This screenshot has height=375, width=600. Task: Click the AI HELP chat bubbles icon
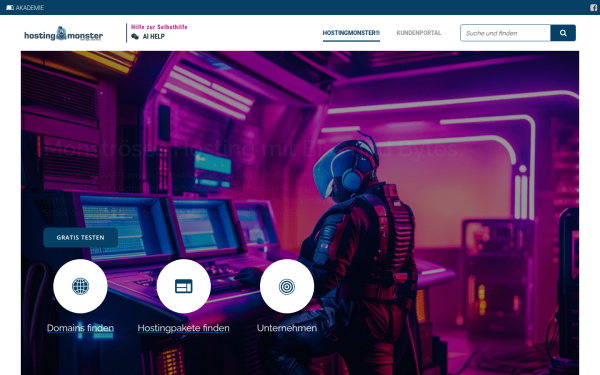tap(135, 36)
